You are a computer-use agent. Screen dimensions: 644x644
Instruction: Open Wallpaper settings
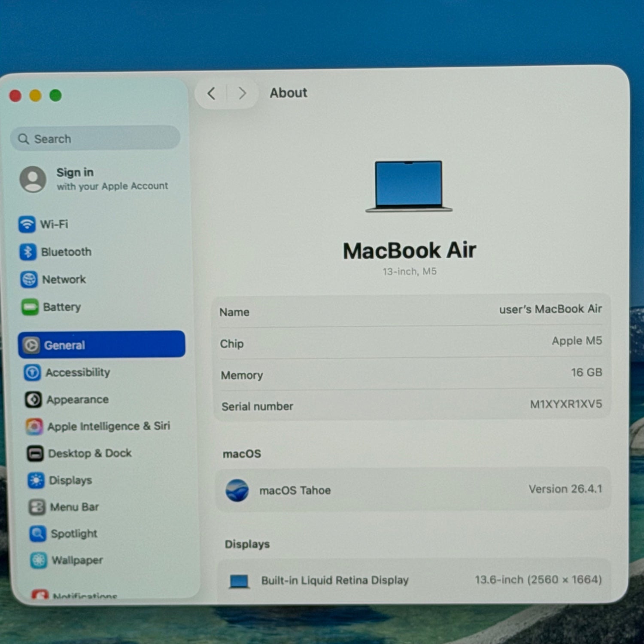click(x=109, y=560)
